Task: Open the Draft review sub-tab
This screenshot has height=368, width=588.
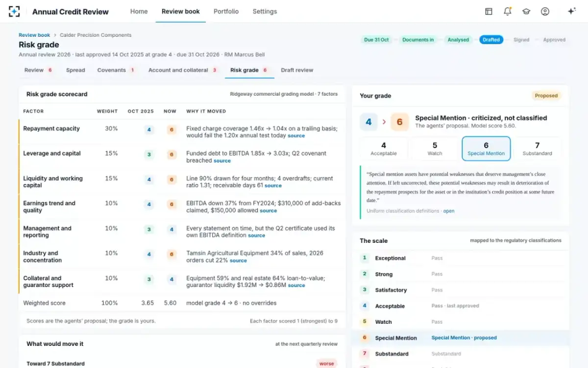Action: (x=297, y=70)
